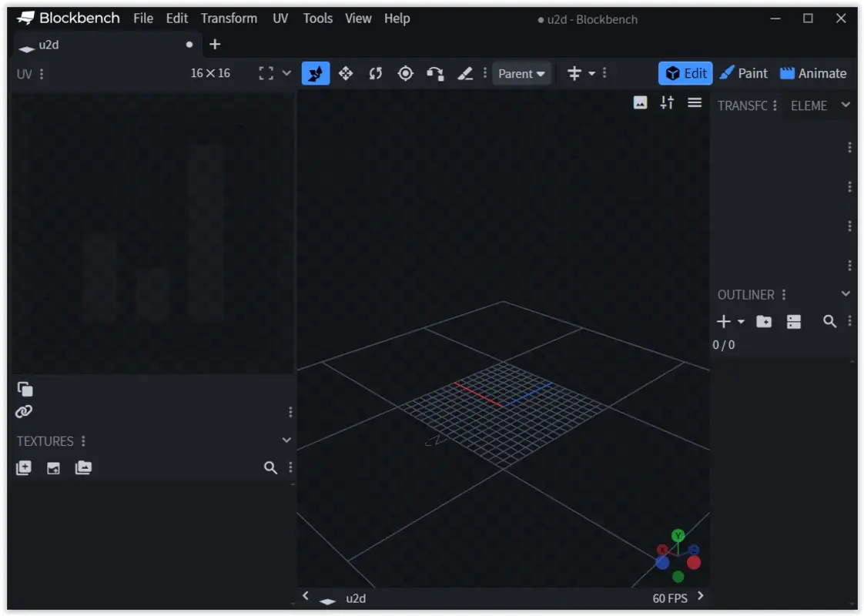Add a group in the Outliner
Screen dimensions: 864x616
(x=763, y=322)
